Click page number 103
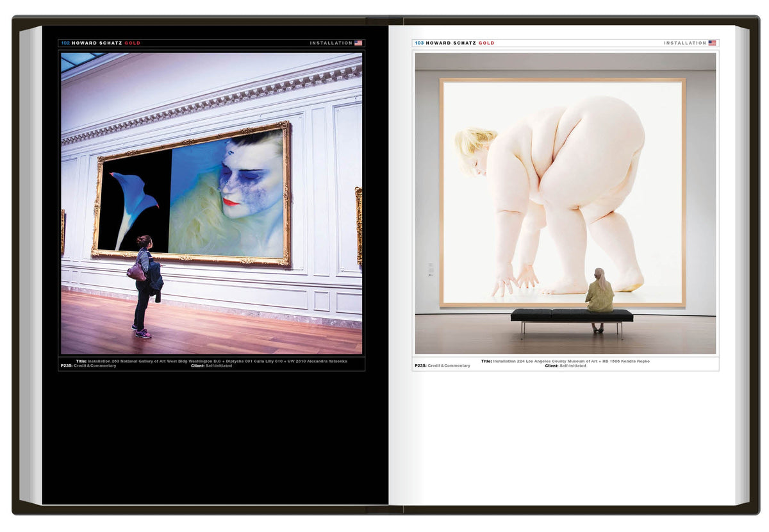The width and height of the screenshot is (769, 532). click(x=419, y=43)
